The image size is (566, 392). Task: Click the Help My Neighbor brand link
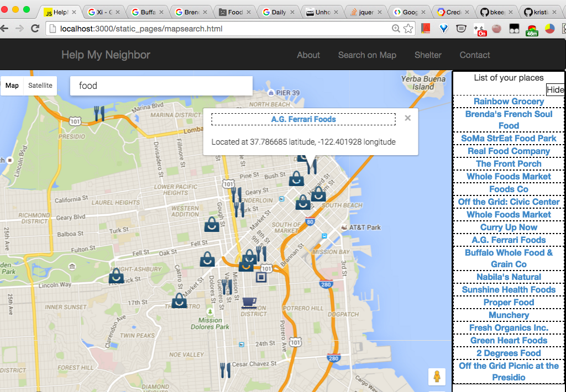[x=106, y=55]
